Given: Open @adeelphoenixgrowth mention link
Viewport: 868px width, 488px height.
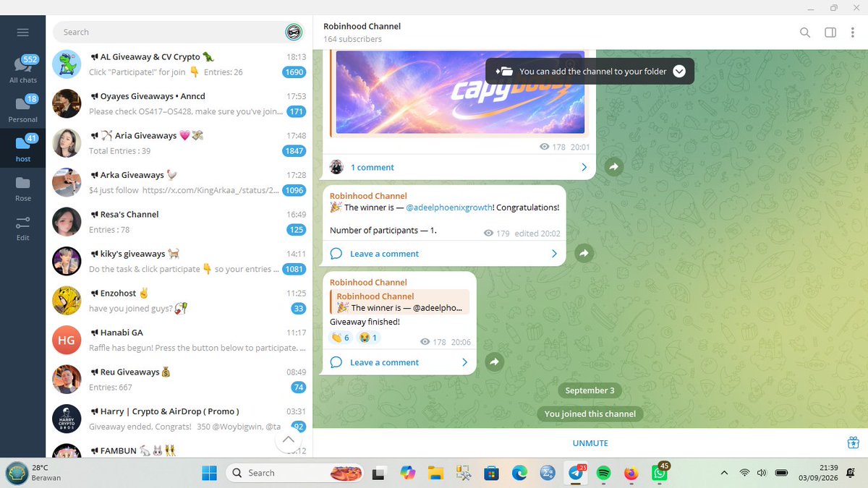Looking at the screenshot, I should [x=448, y=207].
